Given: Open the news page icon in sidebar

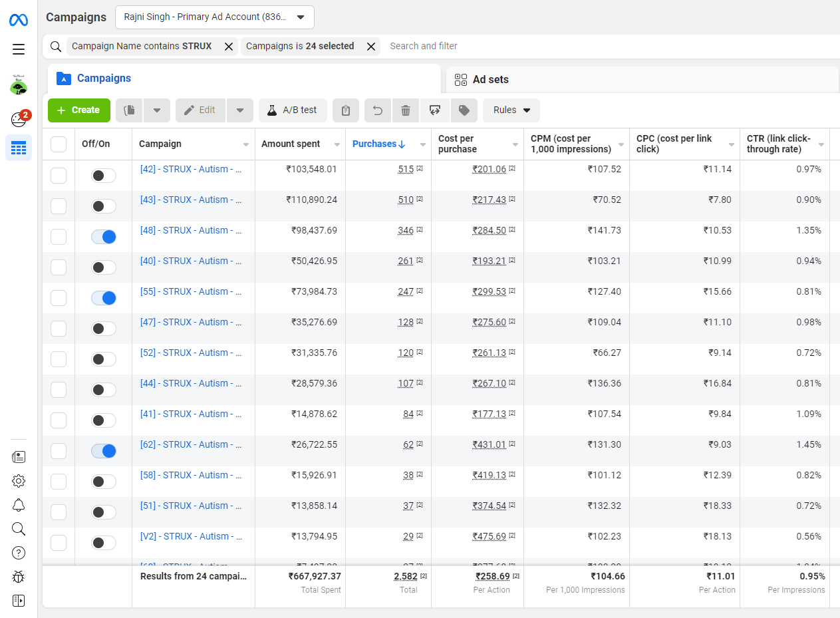Looking at the screenshot, I should click(x=19, y=456).
